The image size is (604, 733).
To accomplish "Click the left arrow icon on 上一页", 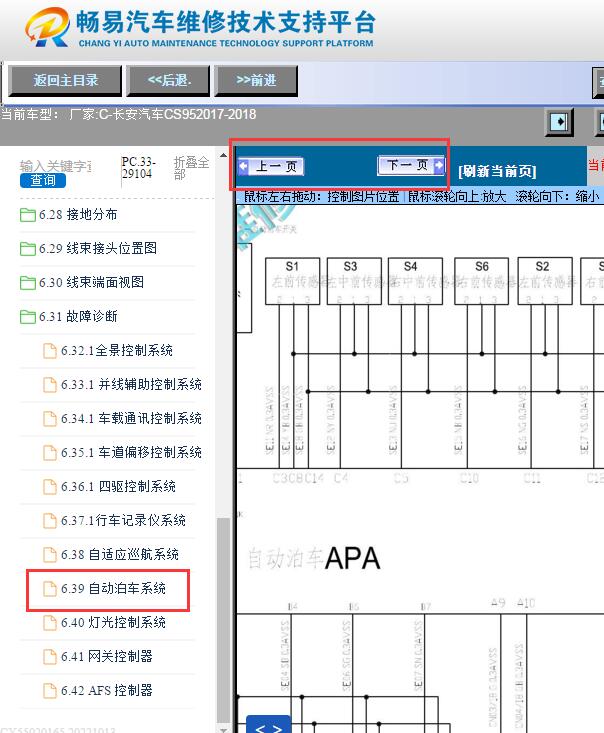I will [x=244, y=166].
